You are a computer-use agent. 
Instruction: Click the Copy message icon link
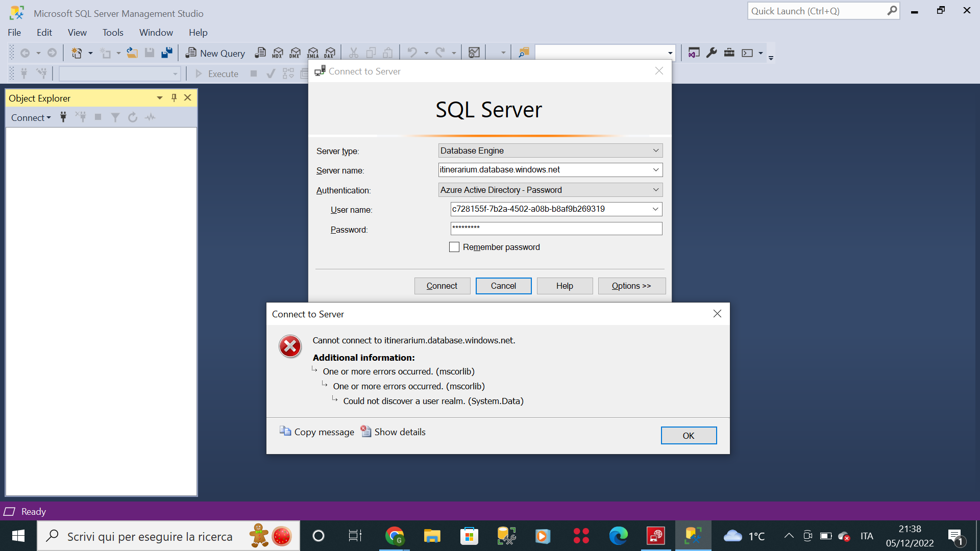316,432
